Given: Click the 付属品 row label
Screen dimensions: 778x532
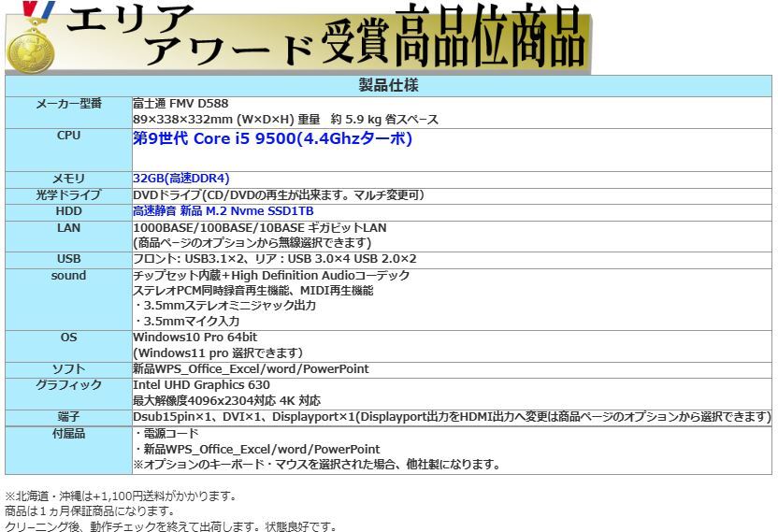Looking at the screenshot, I should tap(68, 434).
